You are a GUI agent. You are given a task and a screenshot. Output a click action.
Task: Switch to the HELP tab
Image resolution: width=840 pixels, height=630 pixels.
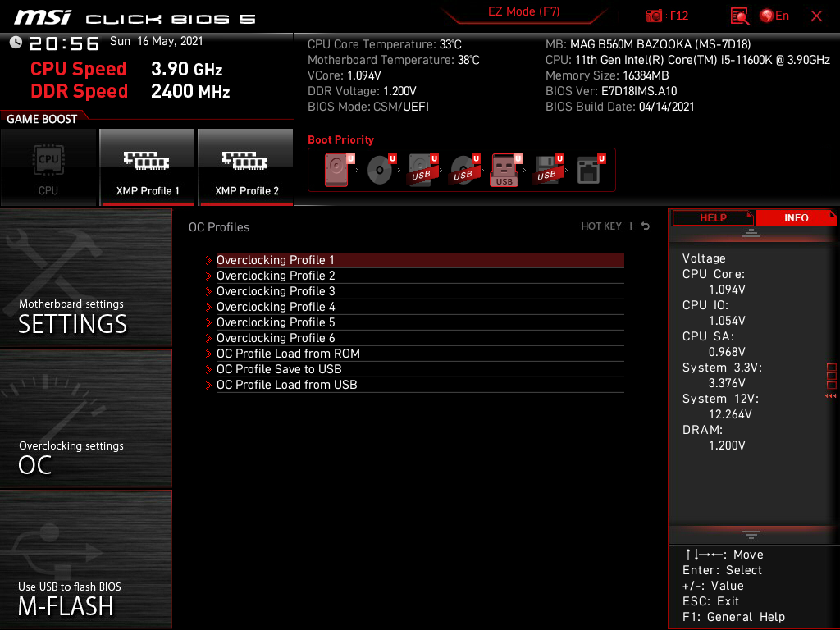[713, 217]
